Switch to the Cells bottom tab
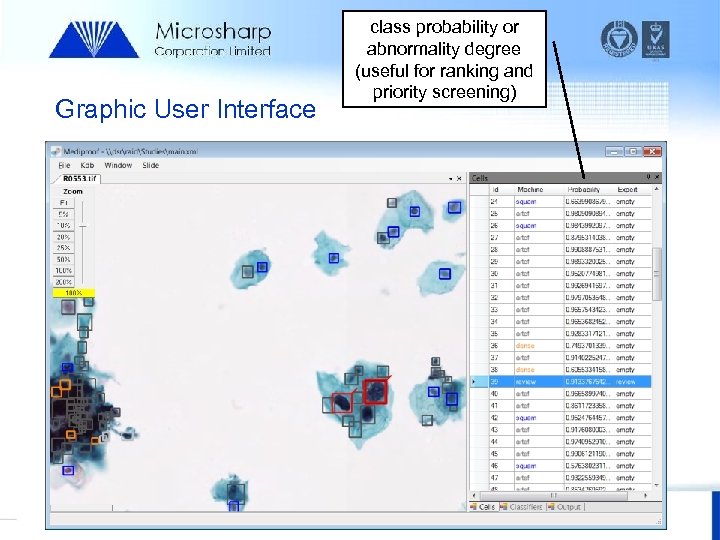Image resolution: width=720 pixels, height=540 pixels. 483,507
